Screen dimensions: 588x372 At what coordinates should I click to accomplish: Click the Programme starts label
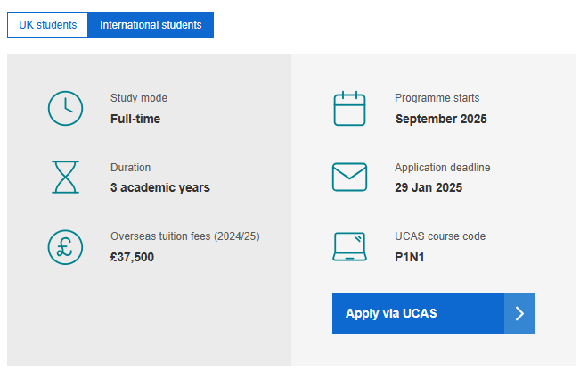(437, 98)
